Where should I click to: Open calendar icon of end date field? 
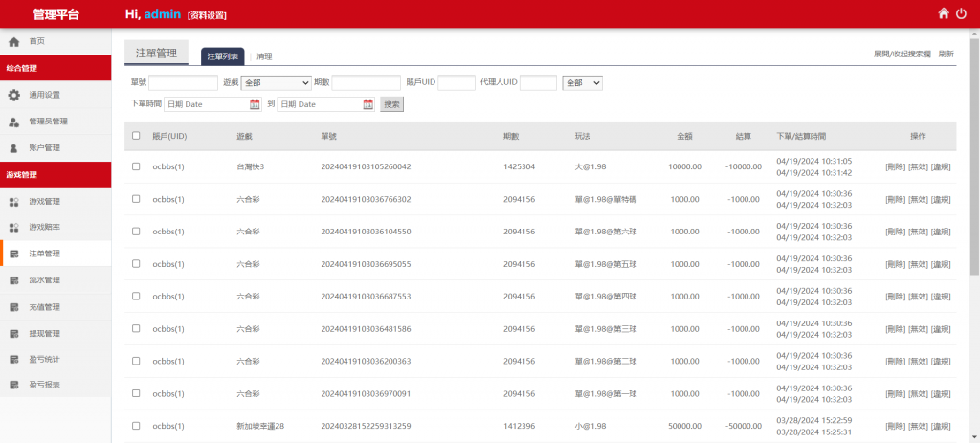point(368,105)
